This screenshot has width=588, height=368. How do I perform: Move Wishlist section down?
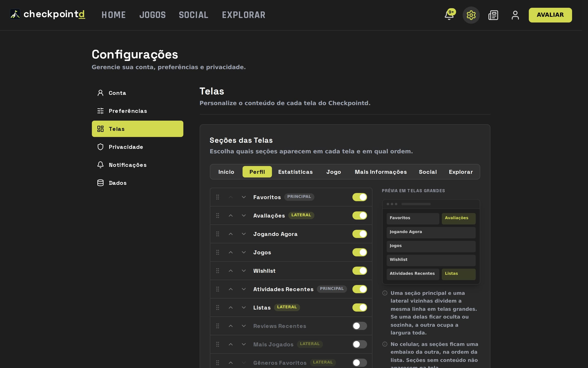[244, 270]
